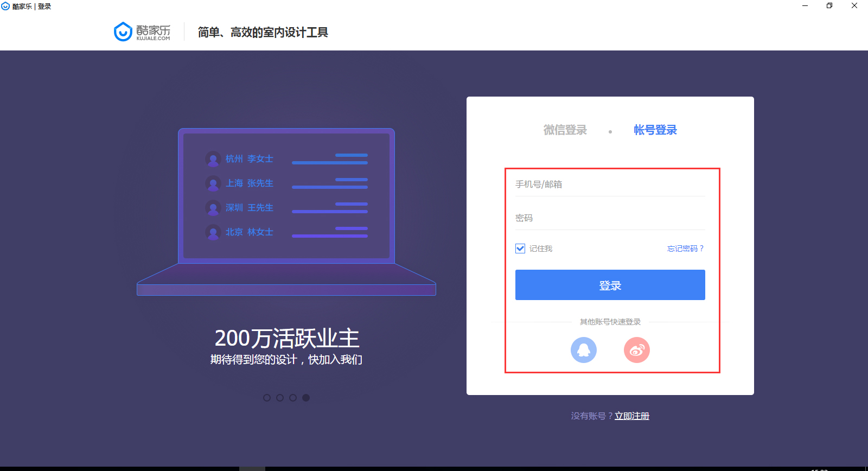Select the third carousel indicator dot
This screenshot has height=471, width=868.
click(293, 398)
